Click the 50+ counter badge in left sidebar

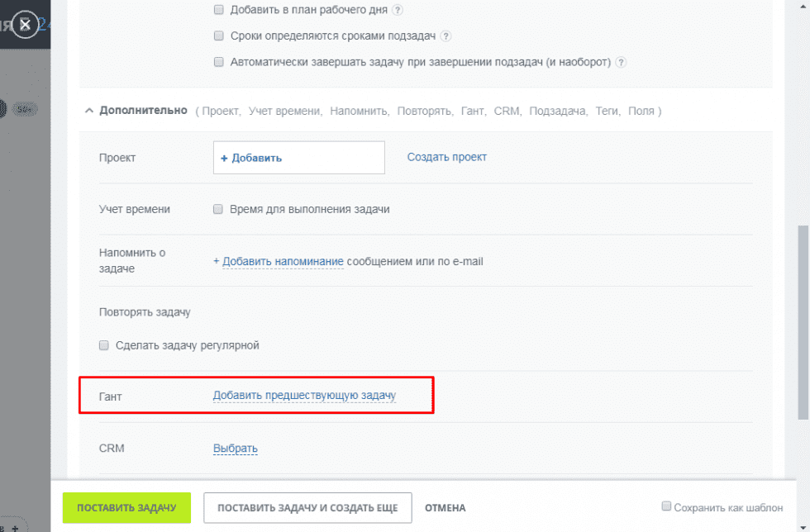coord(25,109)
